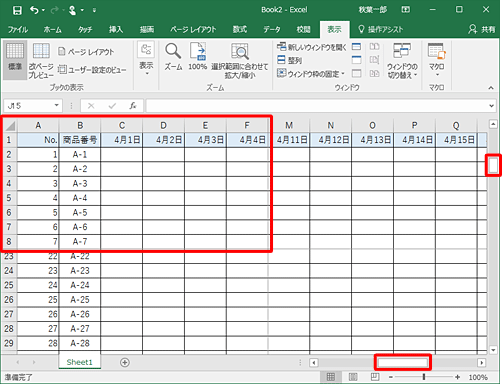The image size is (502, 384).
Task: Click the reset window position icon
Action: point(374,73)
